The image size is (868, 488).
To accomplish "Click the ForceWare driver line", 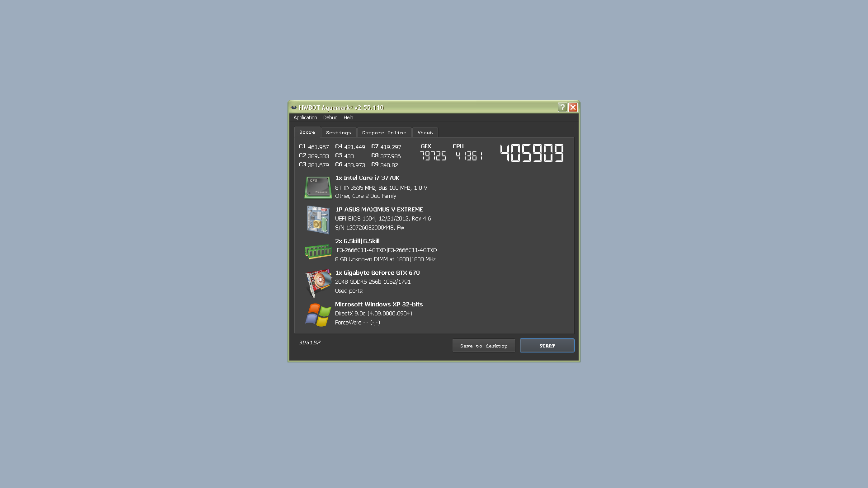I will click(x=358, y=323).
